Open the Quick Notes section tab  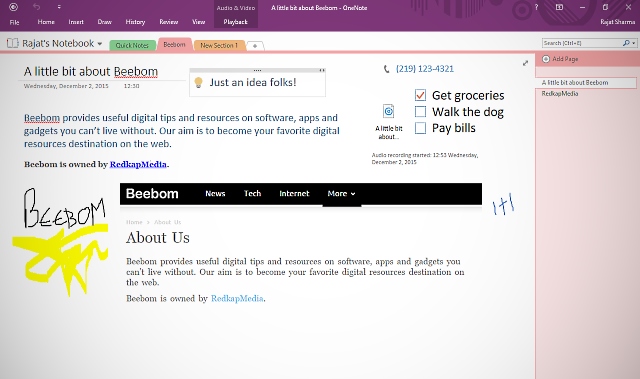132,45
